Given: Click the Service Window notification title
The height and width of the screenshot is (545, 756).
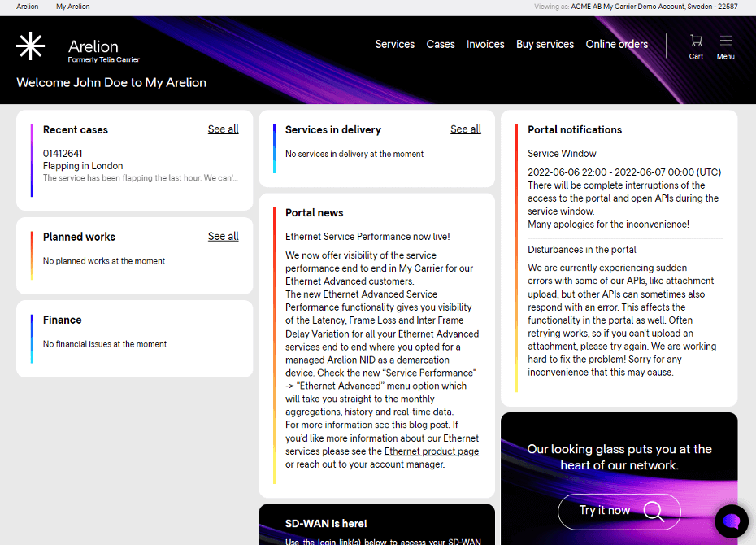Looking at the screenshot, I should pos(562,154).
